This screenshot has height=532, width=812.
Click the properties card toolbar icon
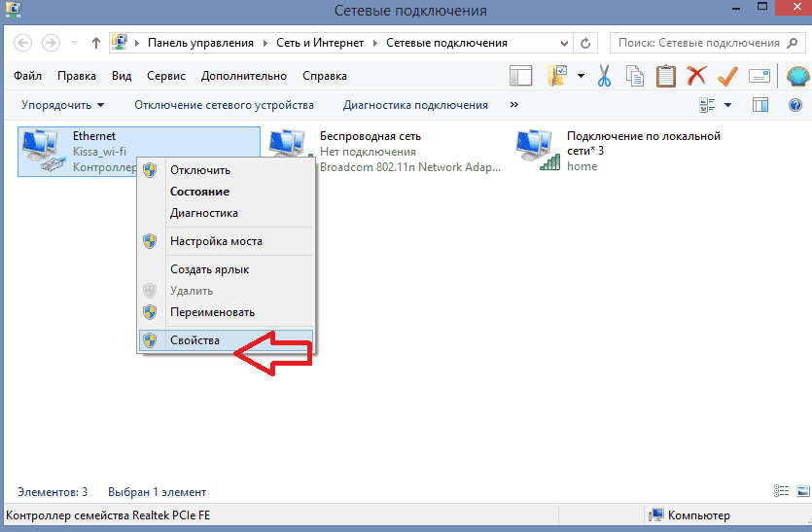pyautogui.click(x=759, y=76)
